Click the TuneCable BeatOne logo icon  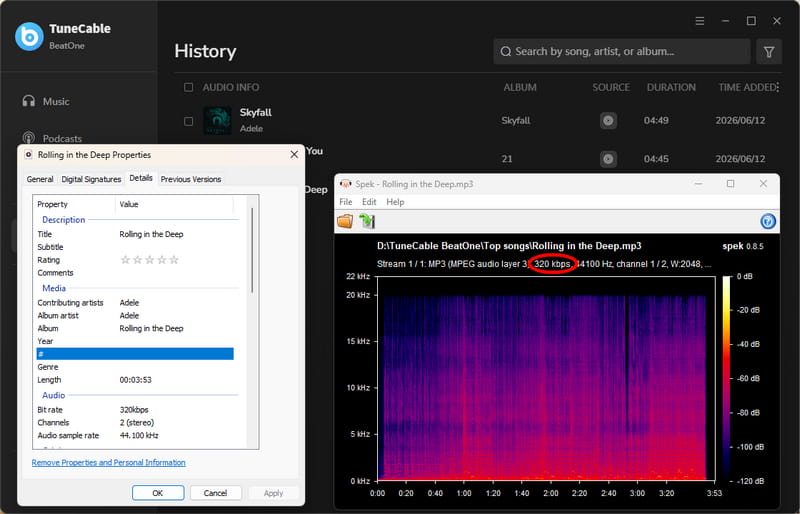29,36
